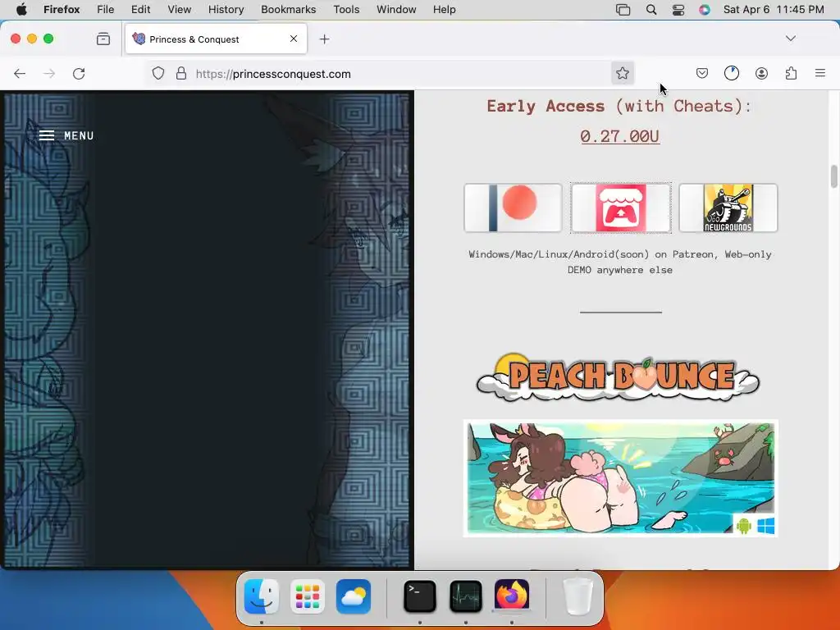This screenshot has height=630, width=840.
Task: Open the Firefox application menu
Action: [820, 73]
